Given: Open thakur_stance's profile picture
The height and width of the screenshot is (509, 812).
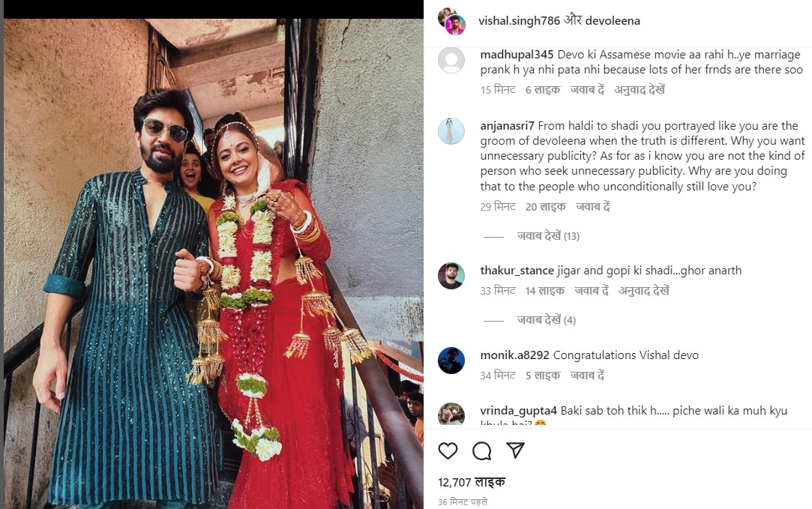Looking at the screenshot, I should click(451, 276).
